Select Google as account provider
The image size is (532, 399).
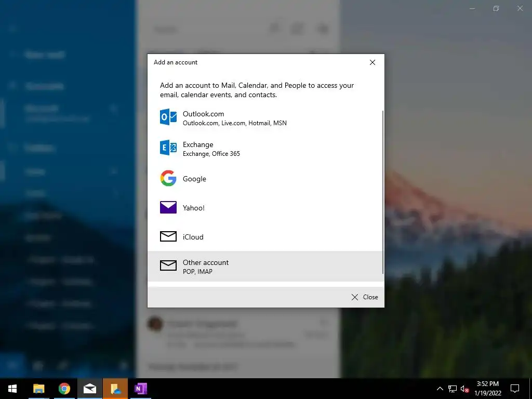[265, 179]
